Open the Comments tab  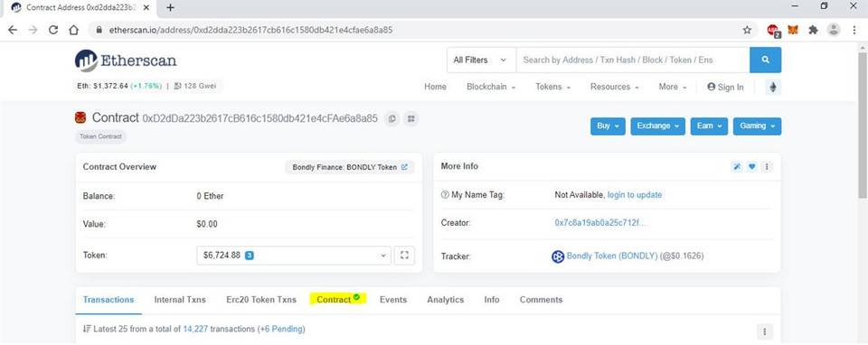click(x=541, y=300)
